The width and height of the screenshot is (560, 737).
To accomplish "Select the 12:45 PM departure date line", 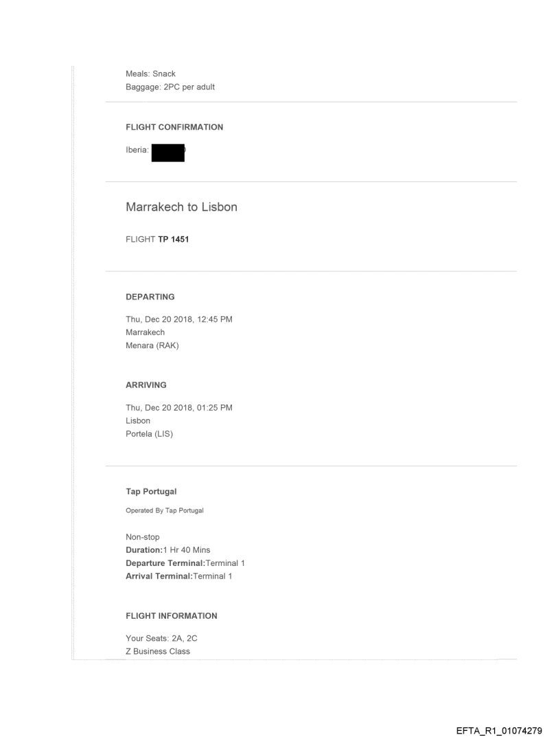I will click(178, 319).
